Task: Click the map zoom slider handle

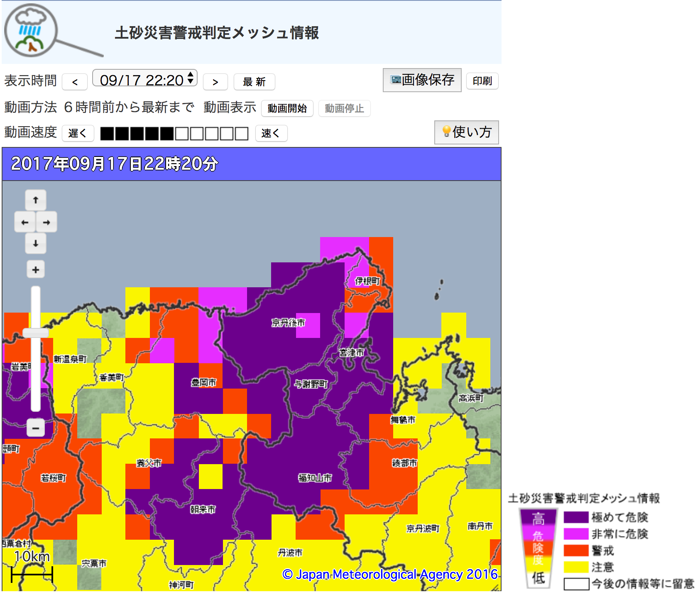Action: pos(36,333)
